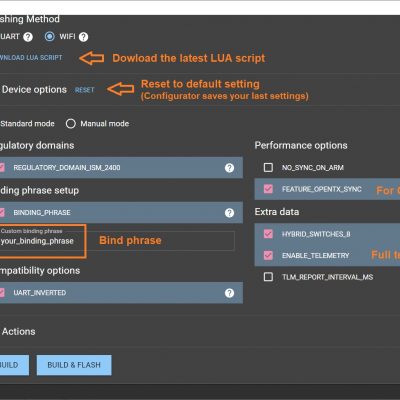Uncheck HYBRID_SWITCHES_8 option
400x400 pixels.
[x=268, y=234]
